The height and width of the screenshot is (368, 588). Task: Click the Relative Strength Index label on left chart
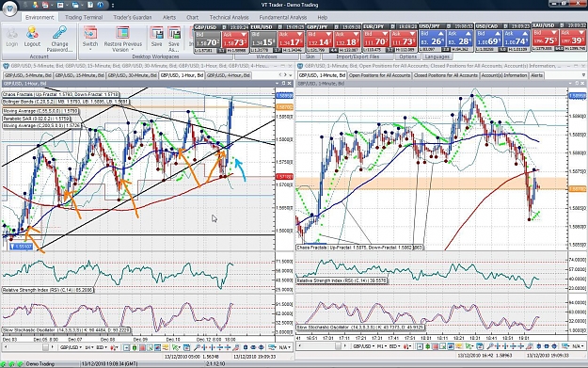(x=48, y=290)
